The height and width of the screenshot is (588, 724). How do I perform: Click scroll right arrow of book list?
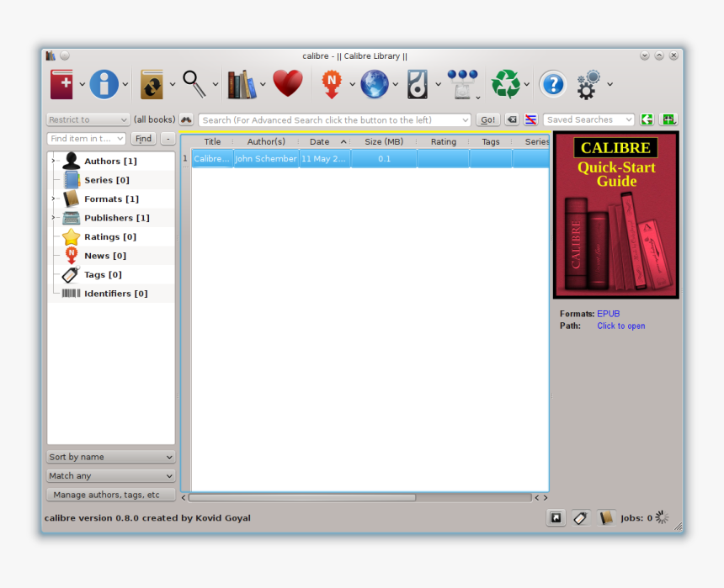tap(546, 497)
